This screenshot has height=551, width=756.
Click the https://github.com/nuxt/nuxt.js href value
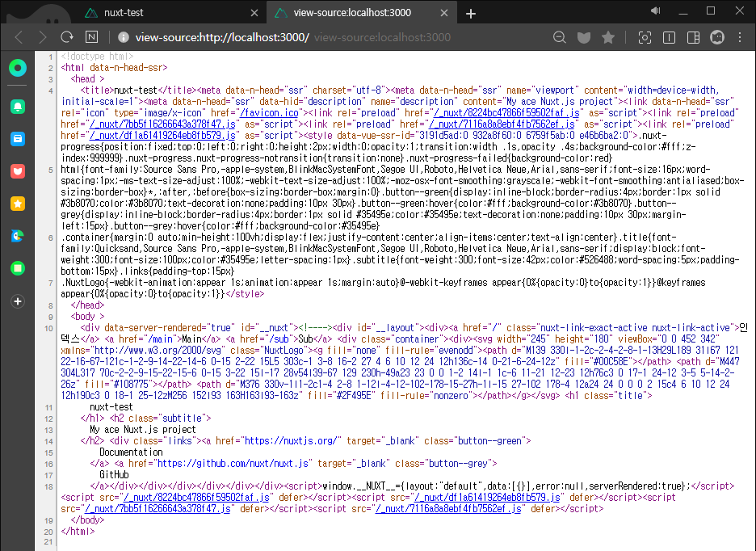(x=233, y=464)
